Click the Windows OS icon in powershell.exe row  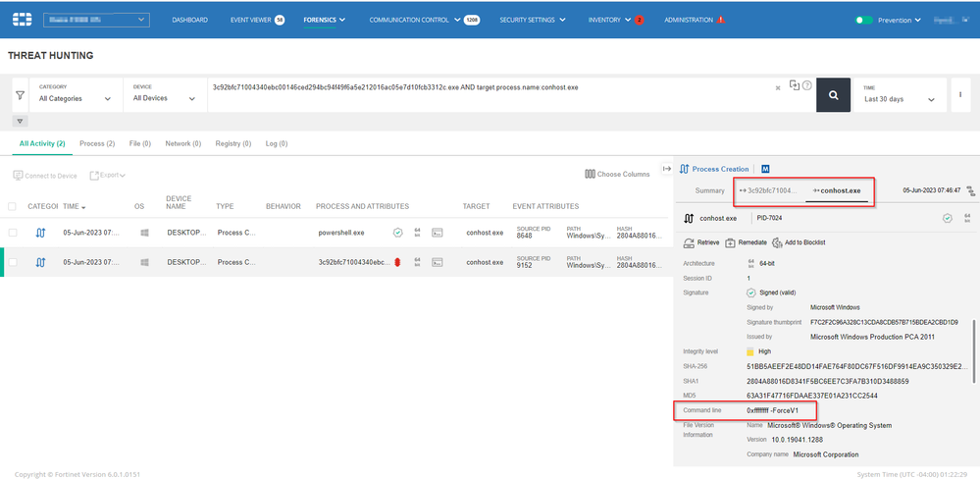[x=144, y=233]
